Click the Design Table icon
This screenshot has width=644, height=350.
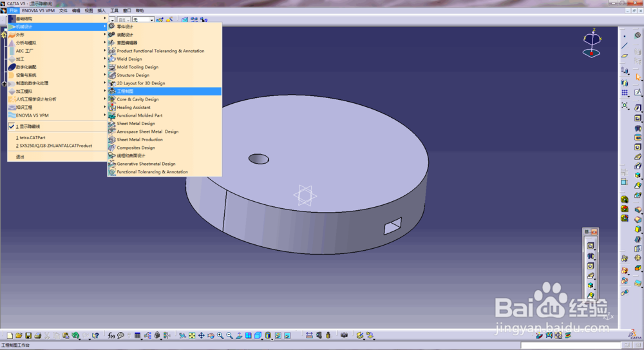(x=138, y=336)
